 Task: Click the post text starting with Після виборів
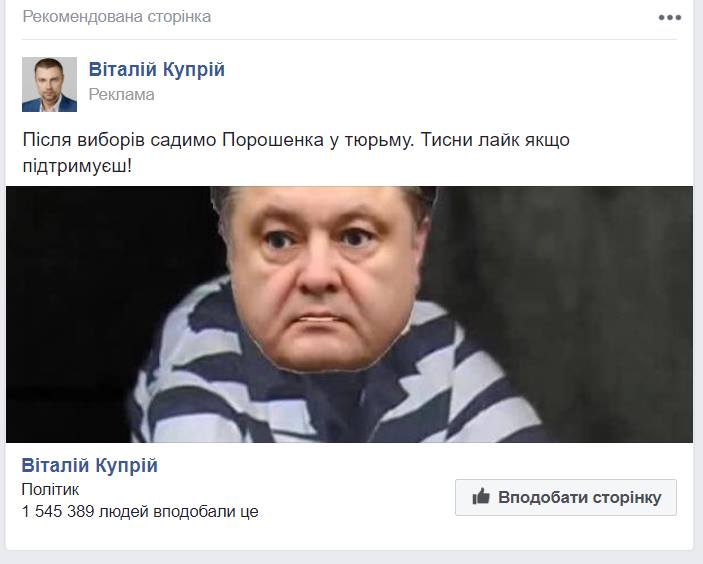pyautogui.click(x=296, y=153)
